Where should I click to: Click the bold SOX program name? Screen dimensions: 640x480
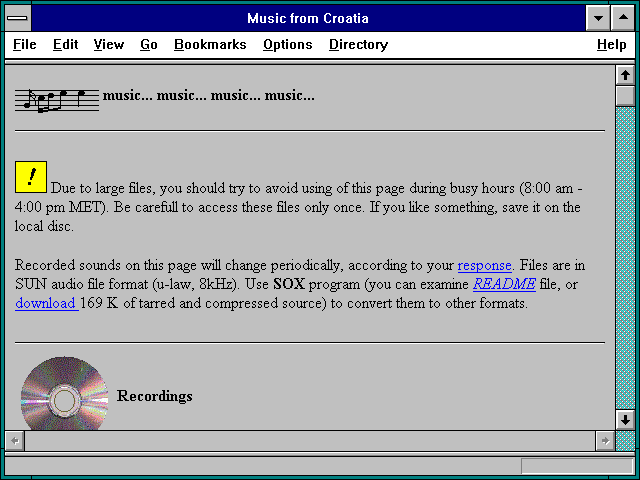[289, 284]
